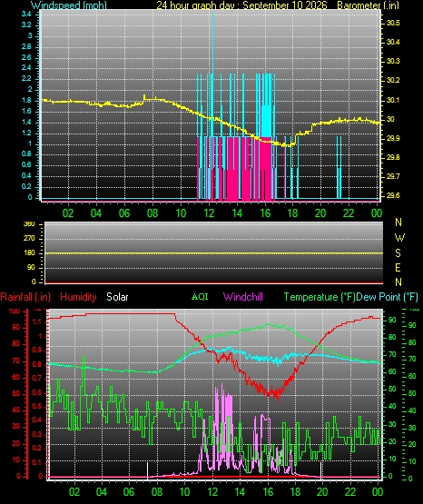Image resolution: width=423 pixels, height=504 pixels.
Task: Click the S compass direction label
Action: [x=398, y=253]
